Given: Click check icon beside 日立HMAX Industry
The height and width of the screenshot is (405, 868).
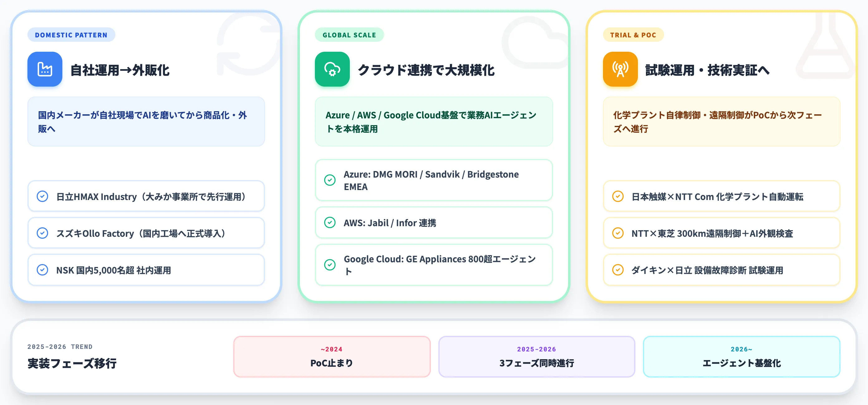Looking at the screenshot, I should [x=42, y=196].
